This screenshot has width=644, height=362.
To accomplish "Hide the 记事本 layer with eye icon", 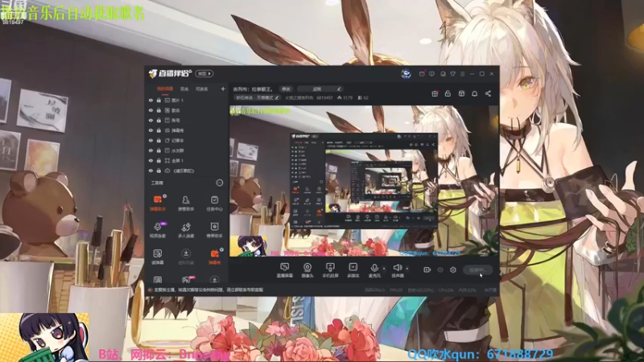I will tap(151, 140).
